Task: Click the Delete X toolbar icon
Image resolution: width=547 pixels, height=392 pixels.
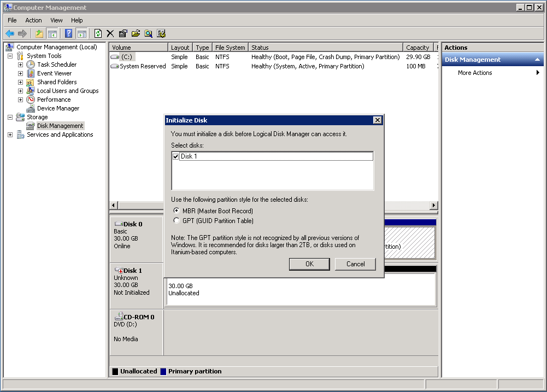Action: 110,33
